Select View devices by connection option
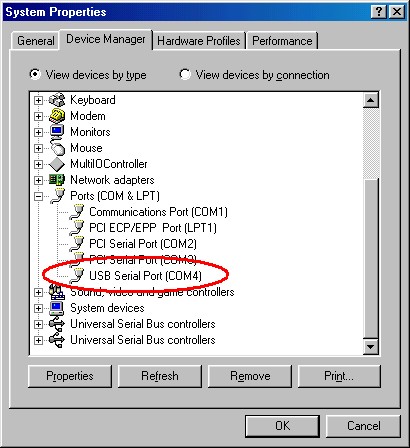Viewport: 410px width, 448px height. tap(254, 75)
